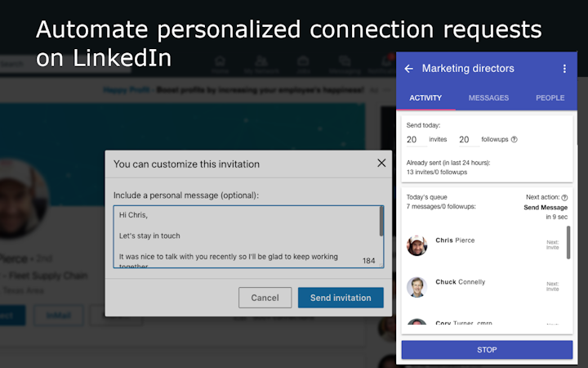Click the back arrow beside Marketing directors
588x368 pixels.
coord(409,69)
